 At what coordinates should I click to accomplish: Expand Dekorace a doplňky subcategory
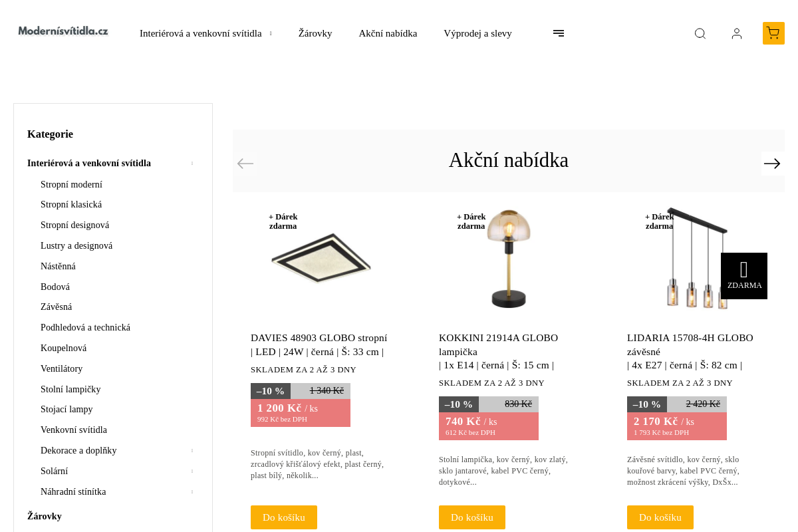[x=192, y=451]
